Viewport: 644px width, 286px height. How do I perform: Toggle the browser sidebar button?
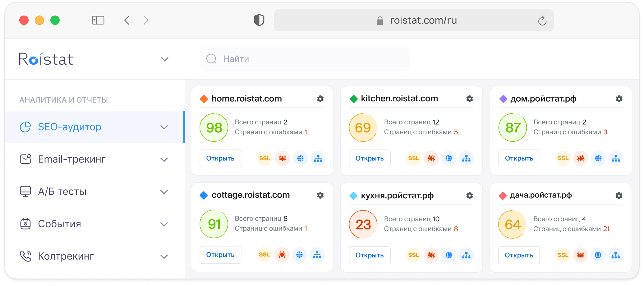98,21
